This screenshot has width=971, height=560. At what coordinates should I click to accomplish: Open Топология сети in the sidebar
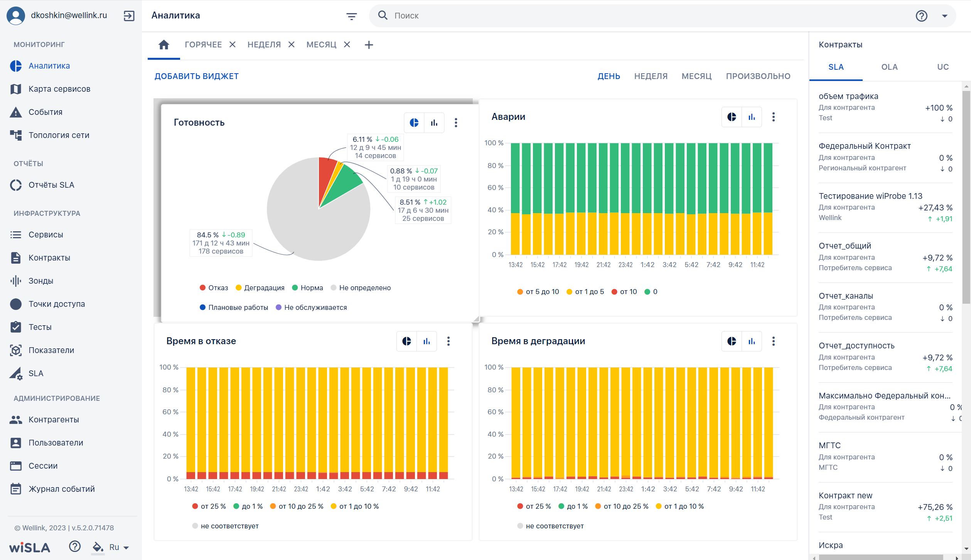click(x=59, y=135)
